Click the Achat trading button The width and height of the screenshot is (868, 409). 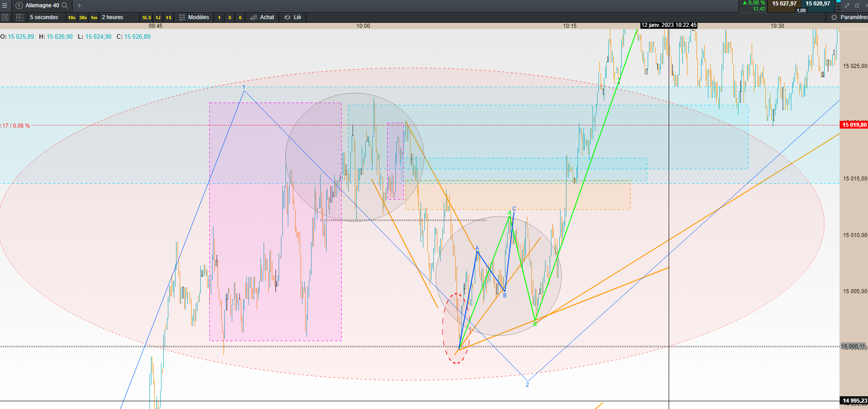(x=263, y=17)
